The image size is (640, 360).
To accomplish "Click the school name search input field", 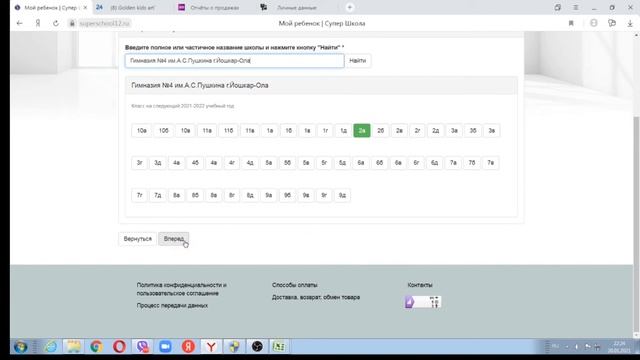I will pos(235,61).
